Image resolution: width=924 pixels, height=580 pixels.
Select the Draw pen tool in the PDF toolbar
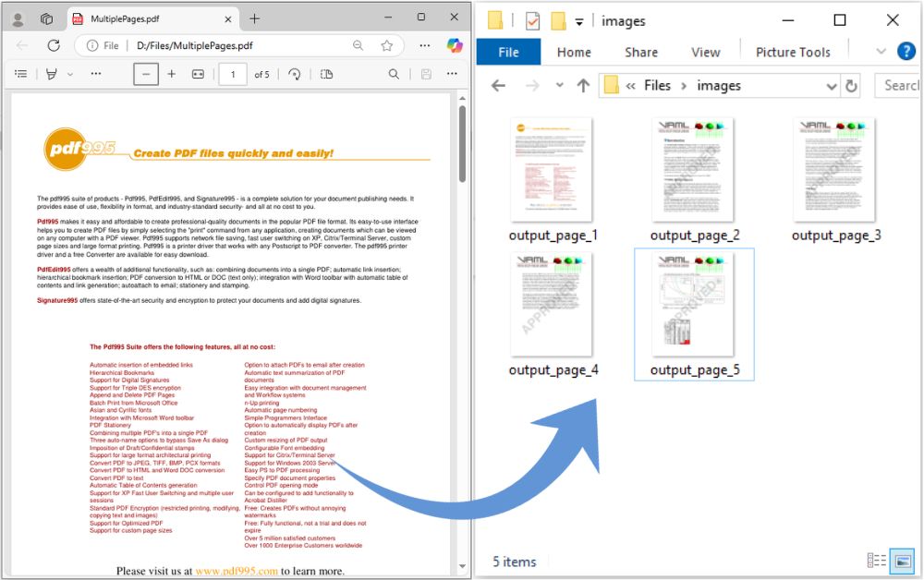(52, 74)
